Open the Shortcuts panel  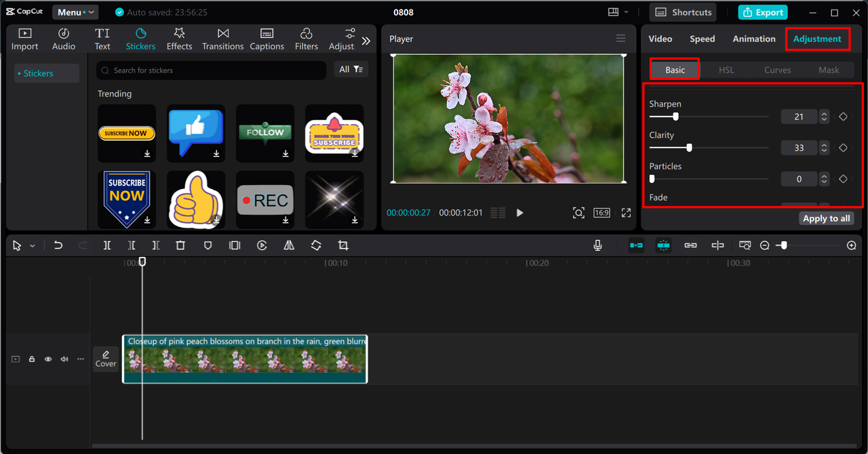click(x=683, y=12)
